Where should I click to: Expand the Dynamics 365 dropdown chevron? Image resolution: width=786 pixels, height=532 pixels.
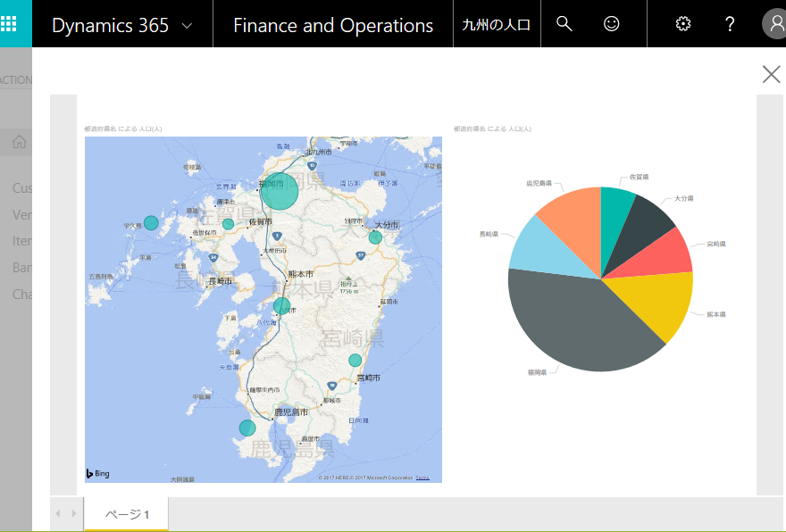(x=187, y=25)
